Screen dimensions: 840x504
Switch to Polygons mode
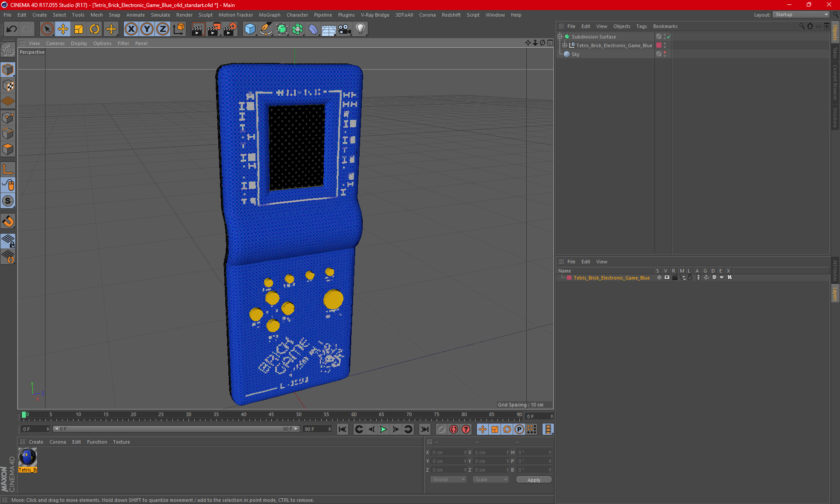tap(8, 149)
